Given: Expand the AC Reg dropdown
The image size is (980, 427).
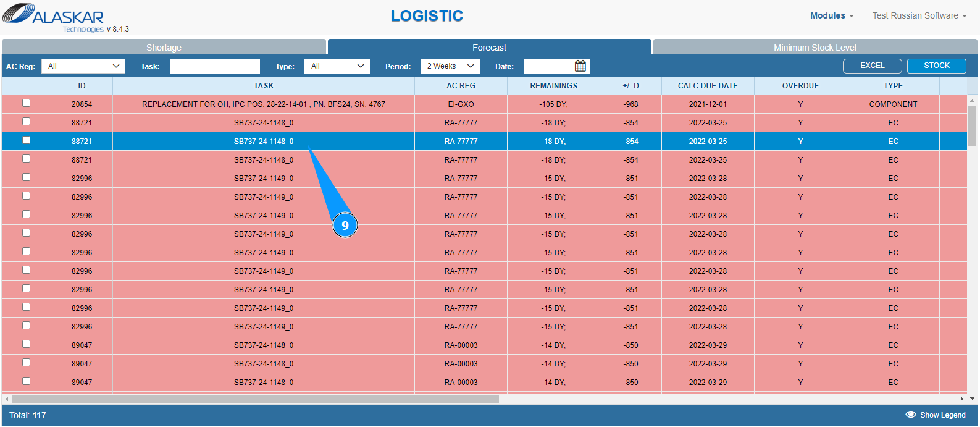Looking at the screenshot, I should click(83, 66).
